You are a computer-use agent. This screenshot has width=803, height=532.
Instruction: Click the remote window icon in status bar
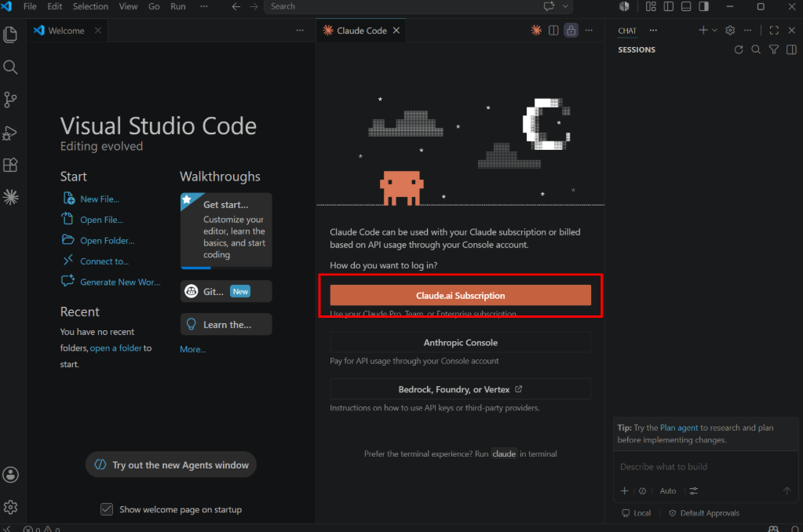coord(6,528)
